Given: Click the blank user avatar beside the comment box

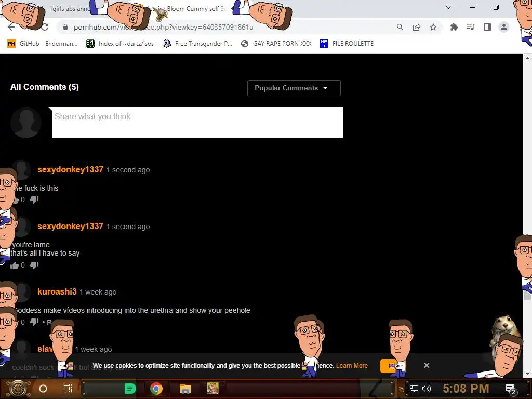Looking at the screenshot, I should click(x=26, y=123).
